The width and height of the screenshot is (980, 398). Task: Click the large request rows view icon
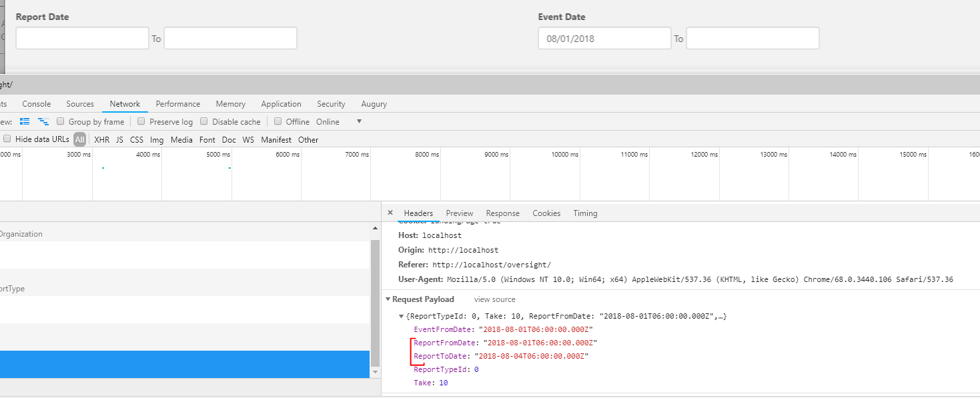[x=25, y=121]
